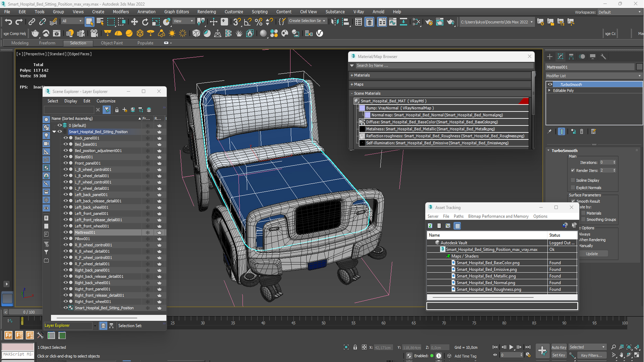The width and height of the screenshot is (644, 362).
Task: Click the Undo arrow icon
Action: [8, 22]
